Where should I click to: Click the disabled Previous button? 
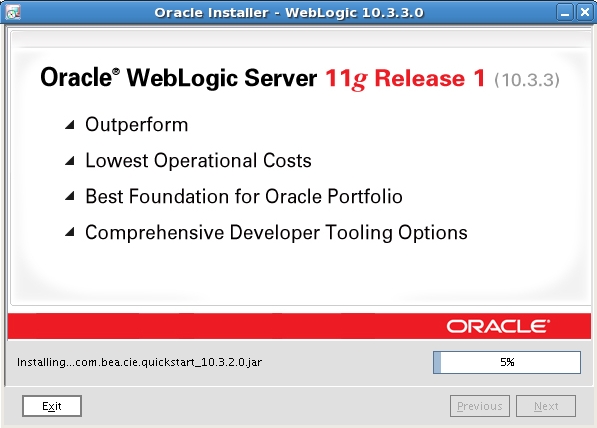[480, 406]
